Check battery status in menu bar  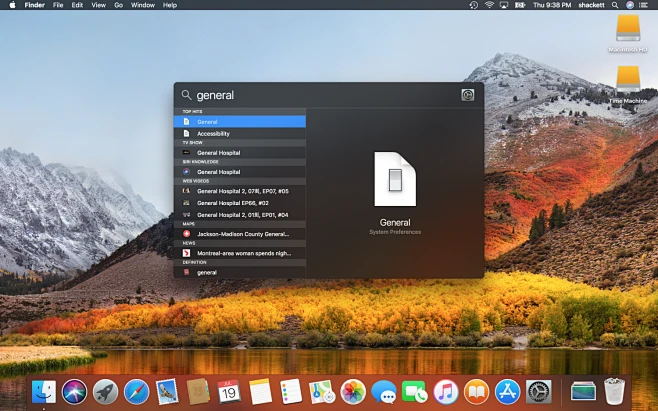(520, 5)
